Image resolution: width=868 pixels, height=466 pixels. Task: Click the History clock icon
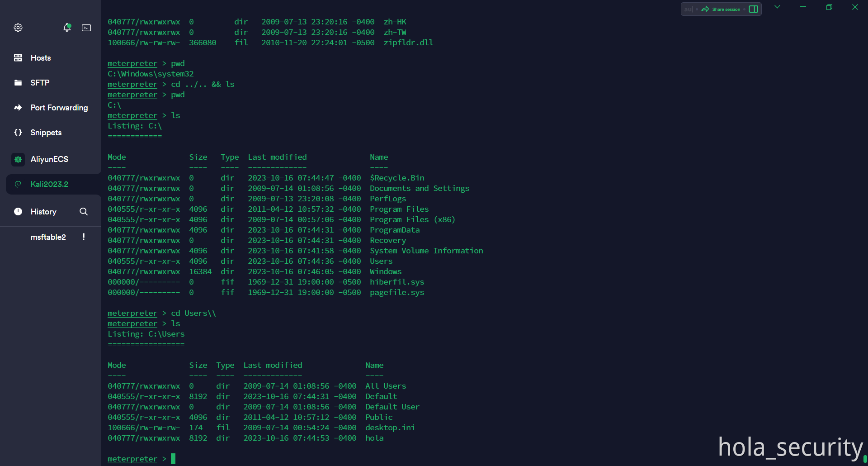18,212
